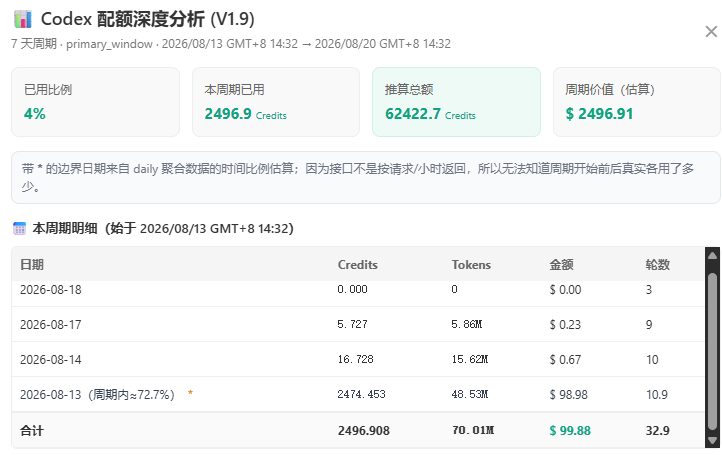722x455 pixels.
Task: Click the table scrollbar up arrow
Action: click(712, 255)
